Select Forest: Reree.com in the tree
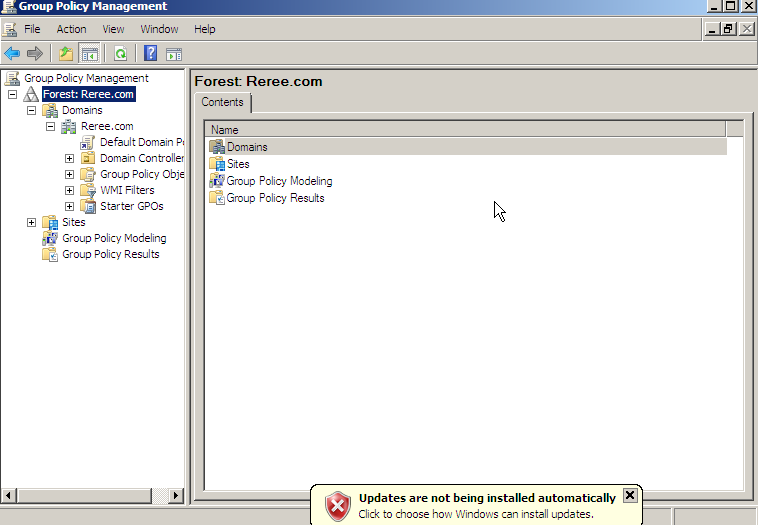Image resolution: width=758 pixels, height=525 pixels. tap(88, 94)
